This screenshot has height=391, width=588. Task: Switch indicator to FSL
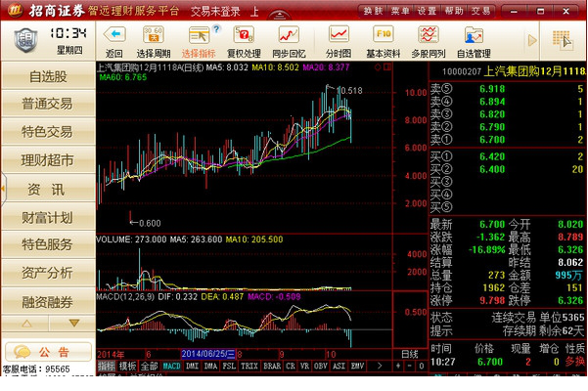(x=229, y=366)
